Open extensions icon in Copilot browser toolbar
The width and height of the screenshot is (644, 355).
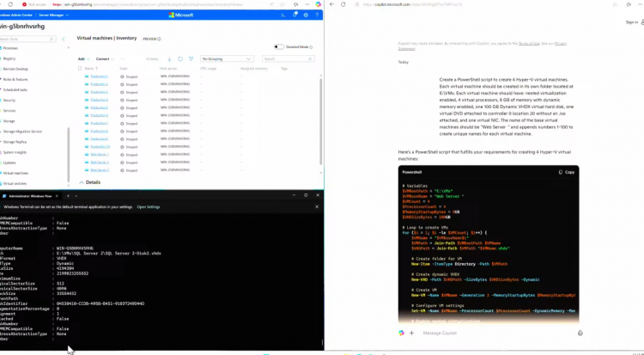point(629,4)
